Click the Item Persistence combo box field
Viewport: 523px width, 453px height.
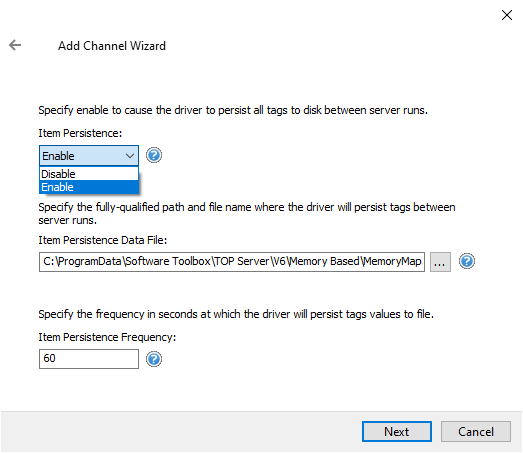(x=89, y=155)
